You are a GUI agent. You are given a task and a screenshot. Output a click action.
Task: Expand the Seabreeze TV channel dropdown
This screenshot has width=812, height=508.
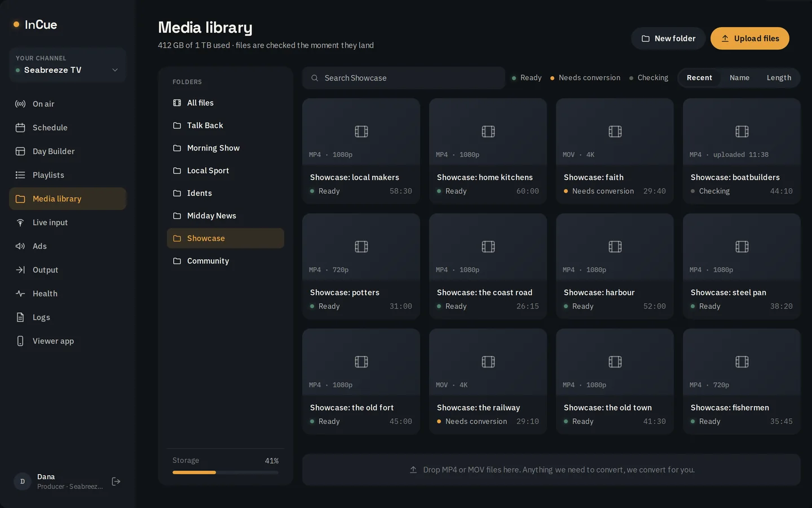click(x=68, y=65)
